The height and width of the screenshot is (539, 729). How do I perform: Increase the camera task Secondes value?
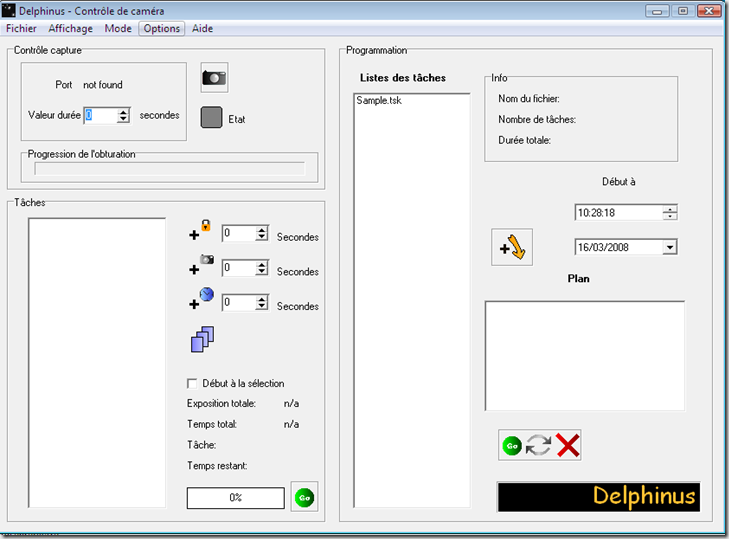262,264
